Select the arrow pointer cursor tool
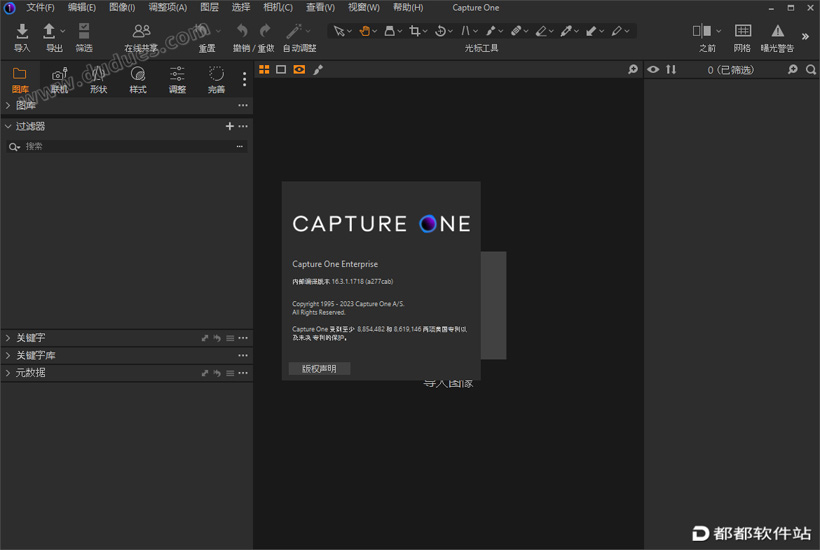Image resolution: width=820 pixels, height=550 pixels. click(339, 31)
